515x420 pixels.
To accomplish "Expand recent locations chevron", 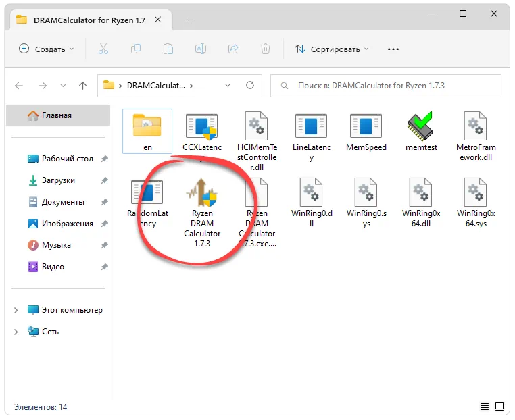I will (63, 86).
